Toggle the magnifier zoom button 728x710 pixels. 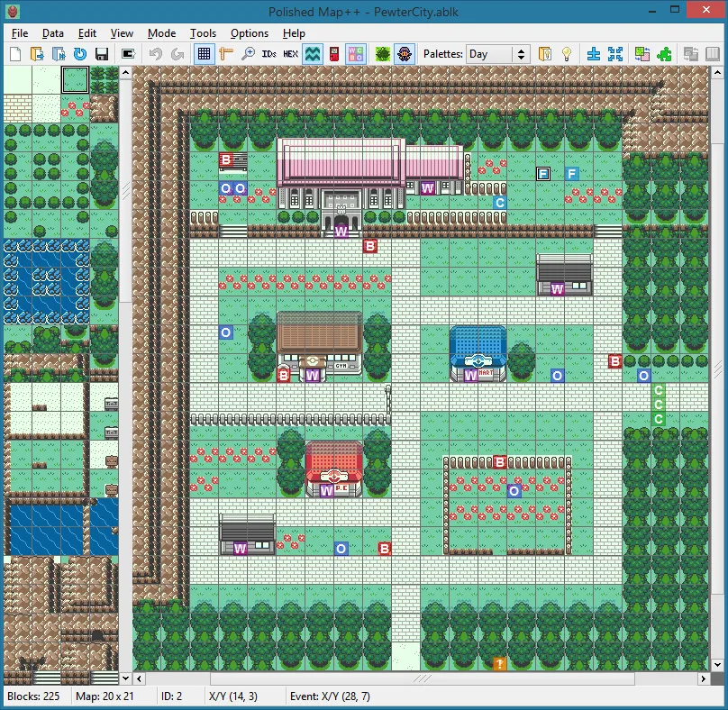click(x=248, y=54)
